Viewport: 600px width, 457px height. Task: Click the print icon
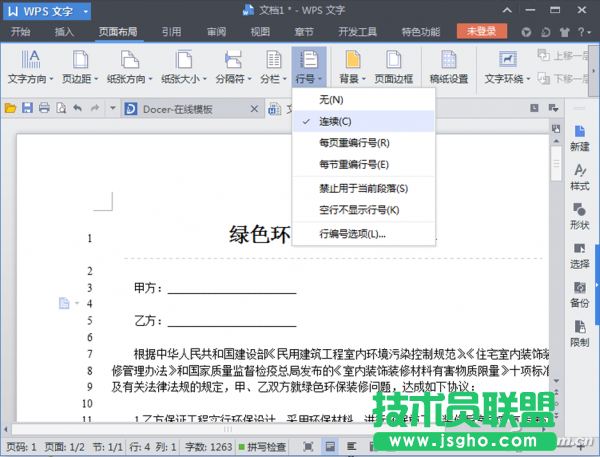coord(44,108)
